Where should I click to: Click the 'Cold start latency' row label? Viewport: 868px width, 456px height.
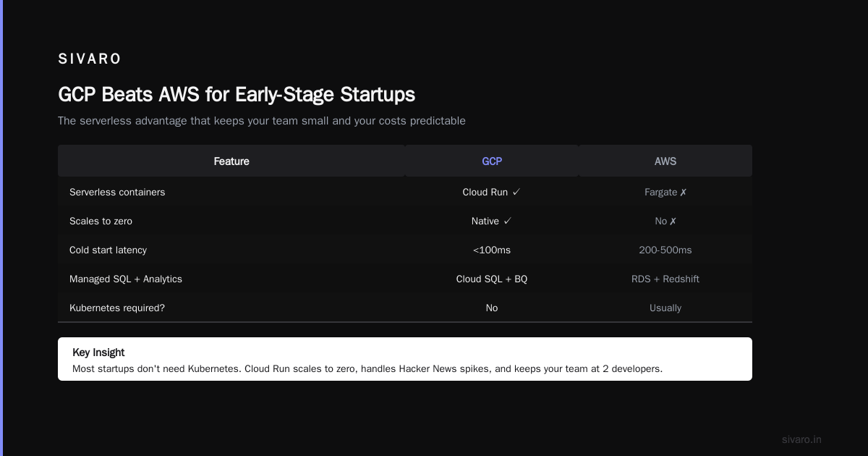click(x=108, y=250)
